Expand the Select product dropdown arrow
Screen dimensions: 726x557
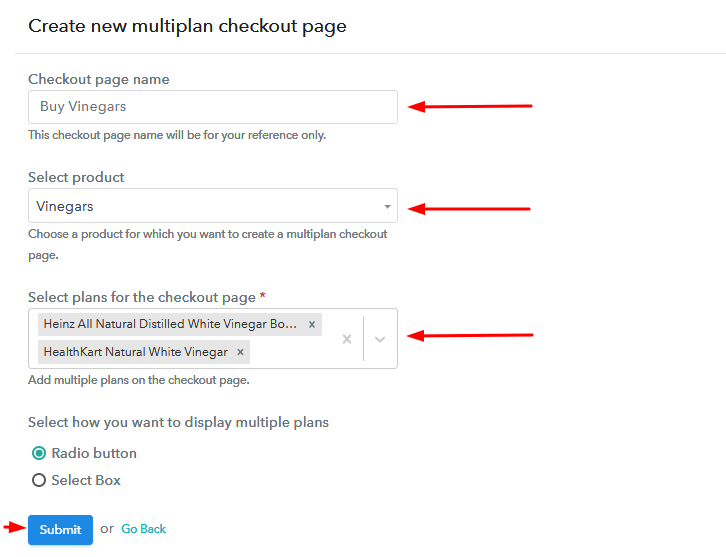pos(387,207)
